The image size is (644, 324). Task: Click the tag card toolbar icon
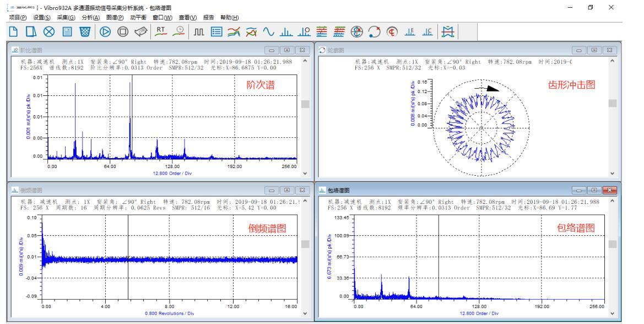point(141,31)
